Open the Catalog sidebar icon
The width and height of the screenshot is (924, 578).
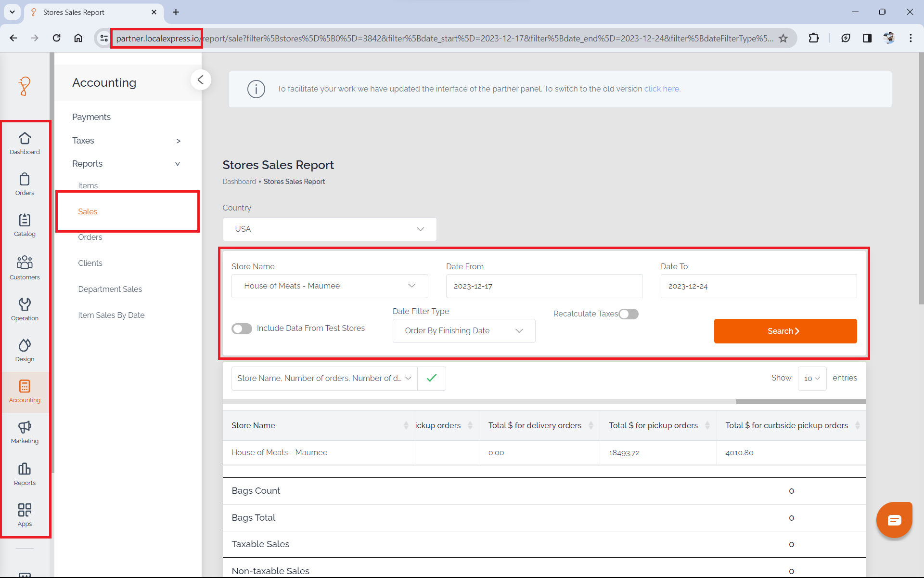(25, 225)
